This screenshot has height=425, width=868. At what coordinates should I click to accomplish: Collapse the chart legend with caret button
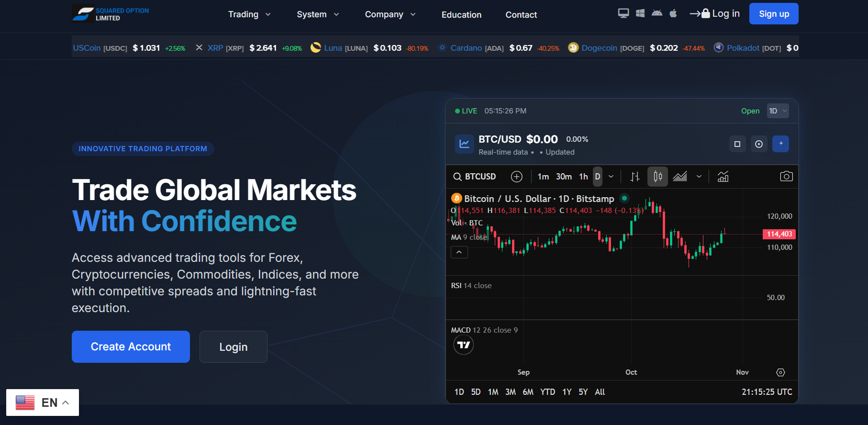(x=459, y=252)
